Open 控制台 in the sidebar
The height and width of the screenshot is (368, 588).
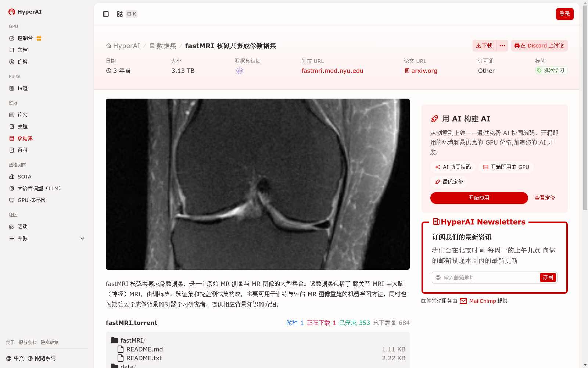click(25, 38)
